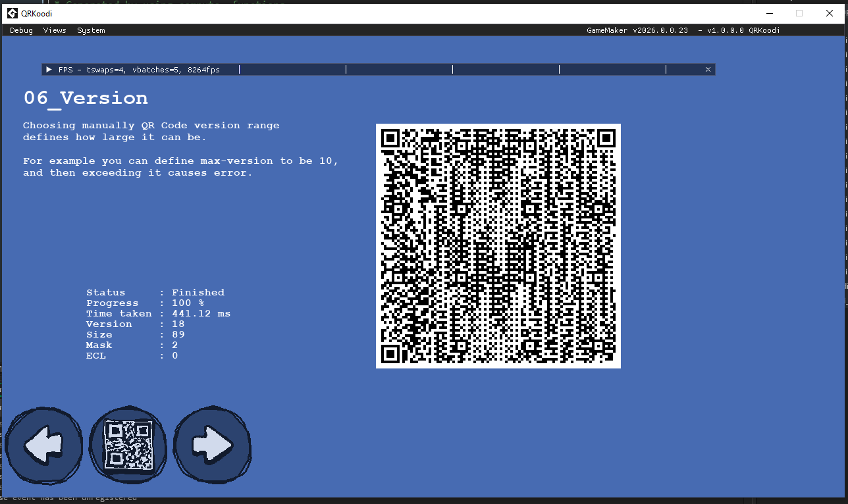
Task: Click the 'Mask : 2' line
Action: (x=132, y=345)
